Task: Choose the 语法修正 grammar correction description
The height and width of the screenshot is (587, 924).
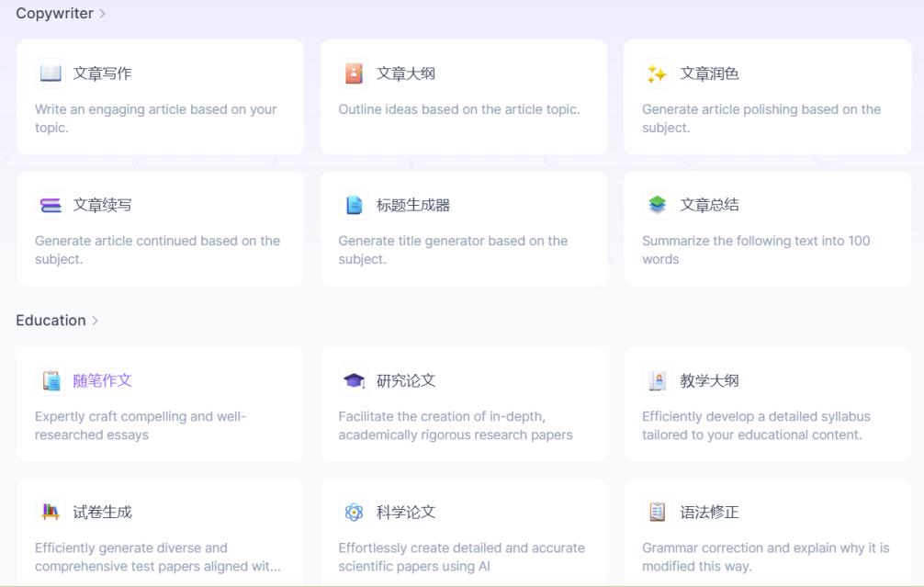Action: coord(765,557)
